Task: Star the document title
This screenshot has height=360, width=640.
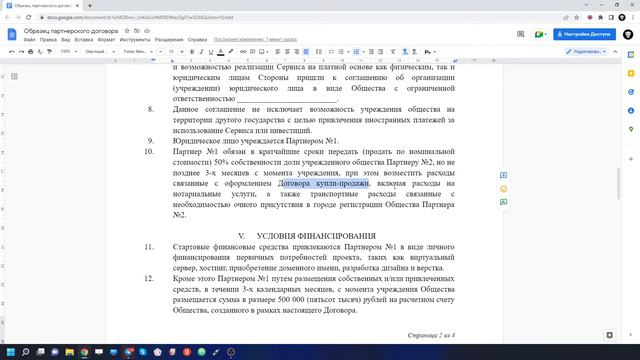Action: (127, 31)
